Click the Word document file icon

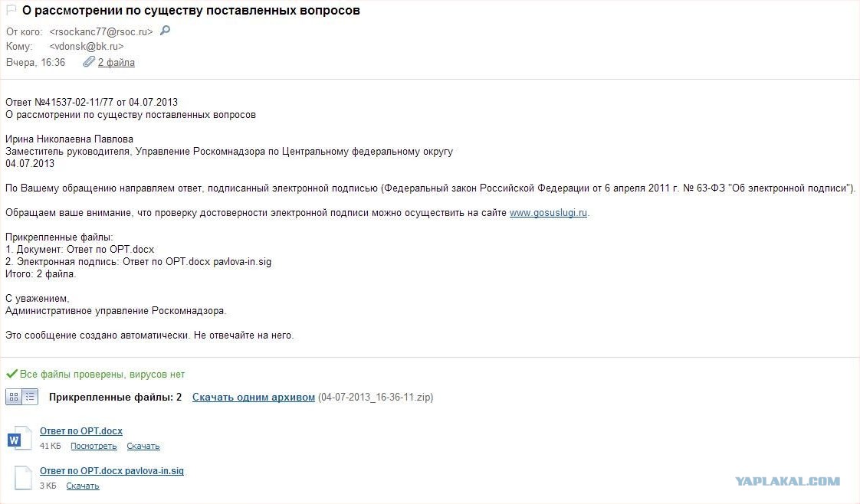(19, 438)
